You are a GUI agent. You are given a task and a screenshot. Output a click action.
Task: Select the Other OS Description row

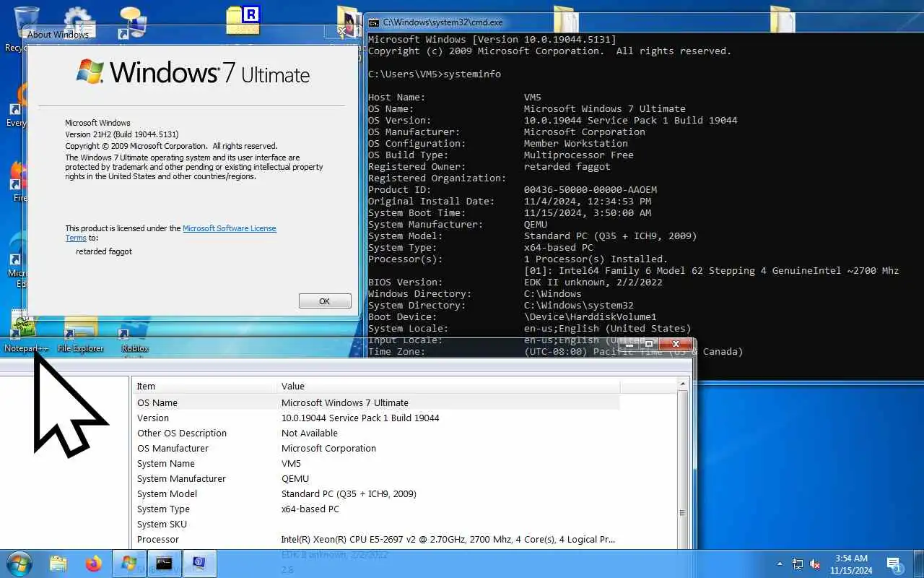(377, 433)
